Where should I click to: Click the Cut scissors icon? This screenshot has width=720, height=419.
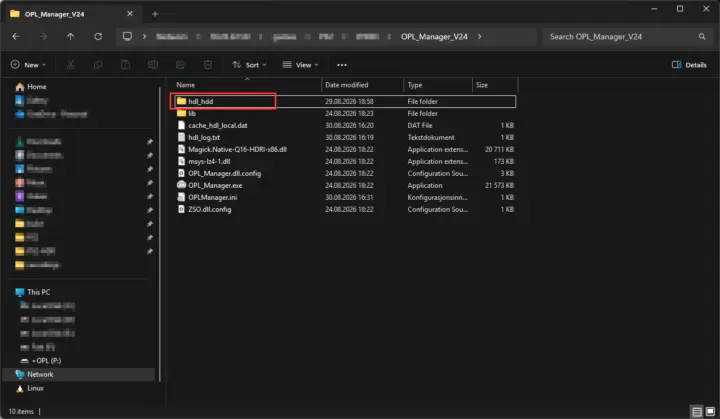(71, 65)
